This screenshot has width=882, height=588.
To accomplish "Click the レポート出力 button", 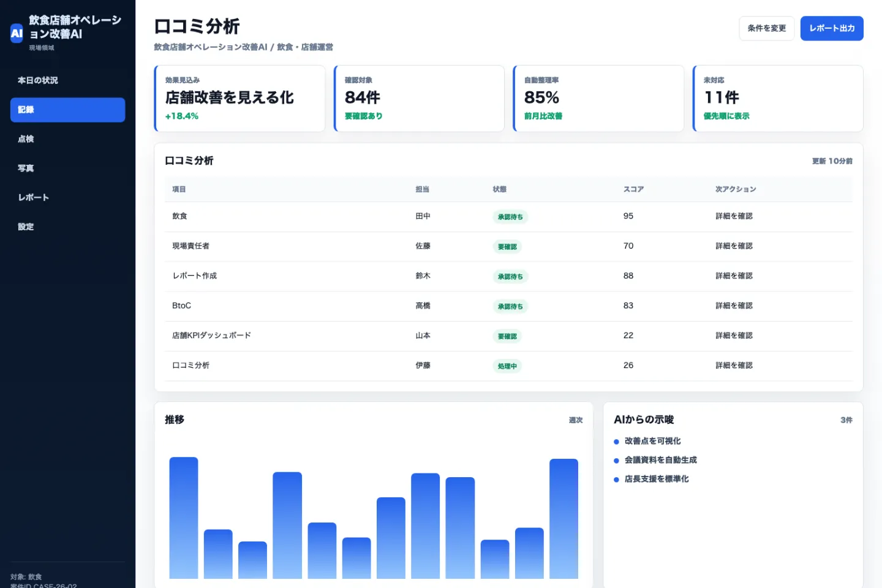I will (x=832, y=28).
